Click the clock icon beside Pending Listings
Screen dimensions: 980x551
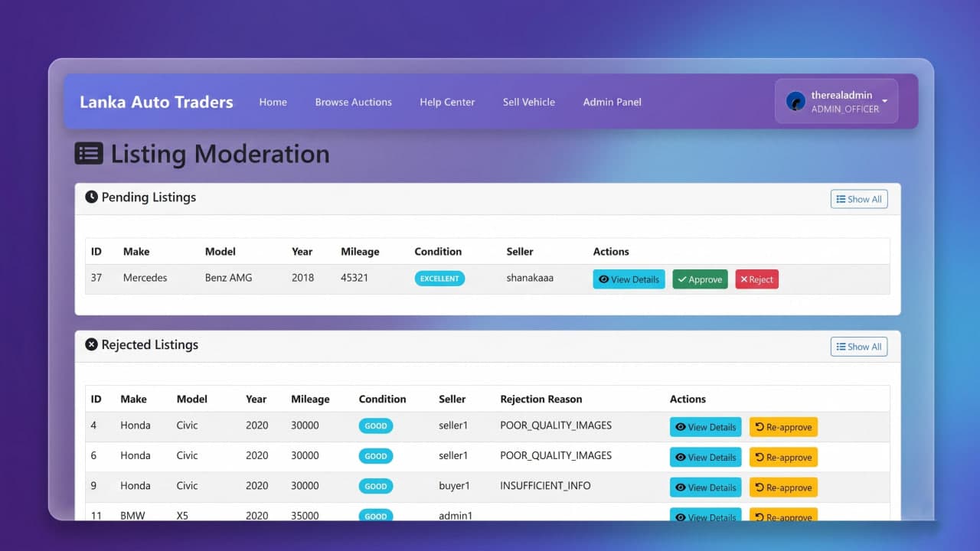91,197
